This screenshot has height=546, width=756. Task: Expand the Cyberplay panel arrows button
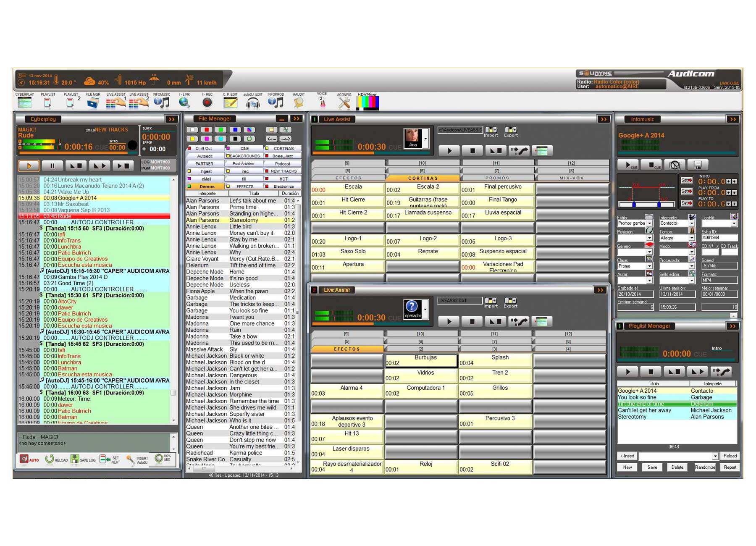point(171,119)
